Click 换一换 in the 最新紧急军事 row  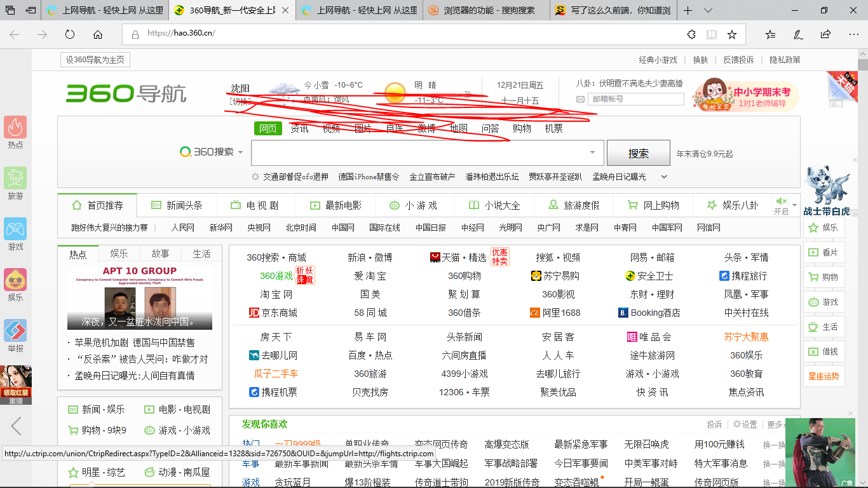[x=774, y=445]
